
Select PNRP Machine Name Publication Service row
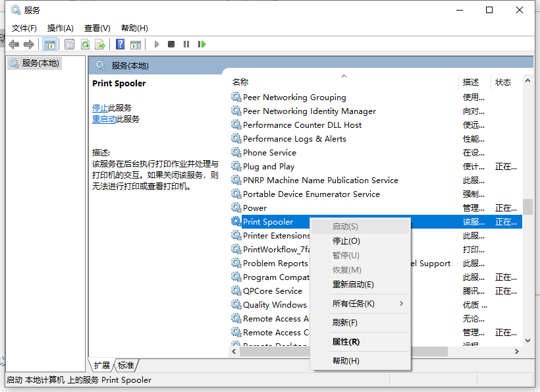[x=376, y=180]
